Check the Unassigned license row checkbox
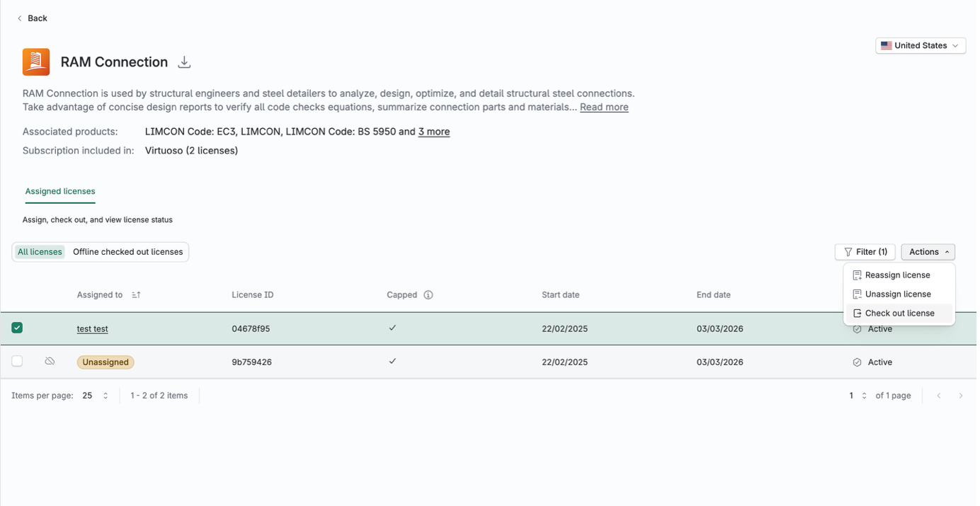 point(17,362)
